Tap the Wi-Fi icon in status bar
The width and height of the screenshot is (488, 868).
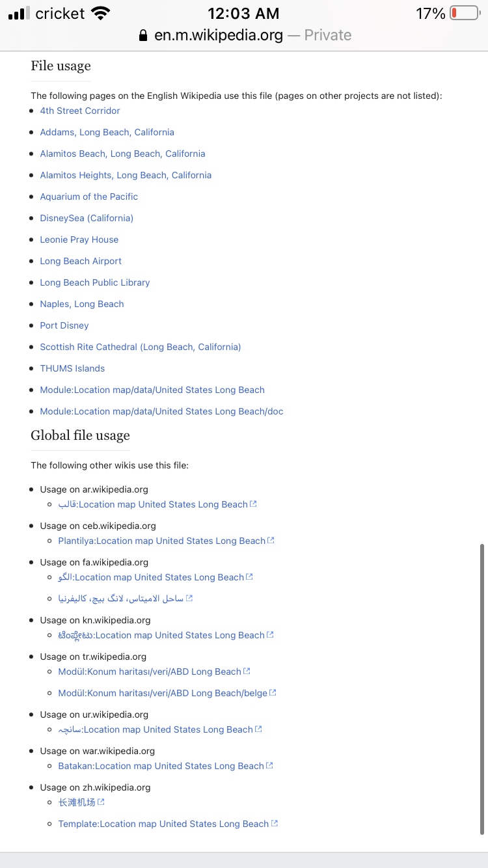(101, 13)
